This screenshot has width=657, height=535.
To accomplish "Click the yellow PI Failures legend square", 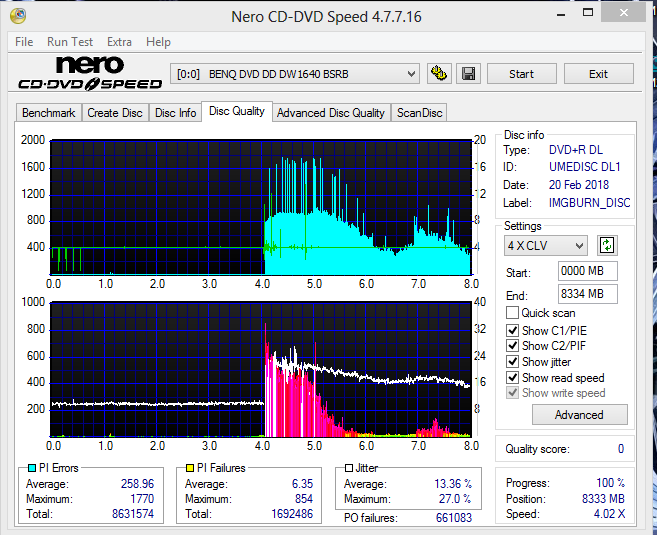I will 189,468.
